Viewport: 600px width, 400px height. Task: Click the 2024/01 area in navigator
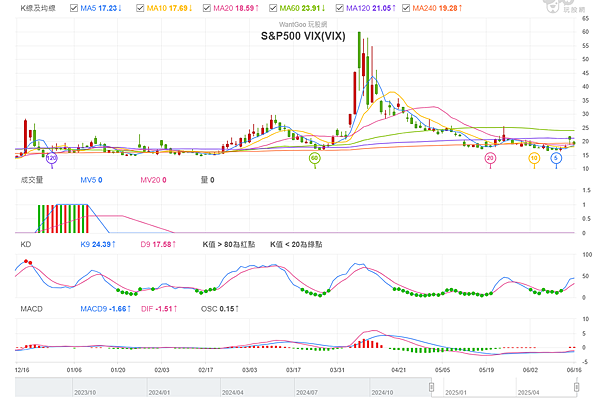[184, 387]
